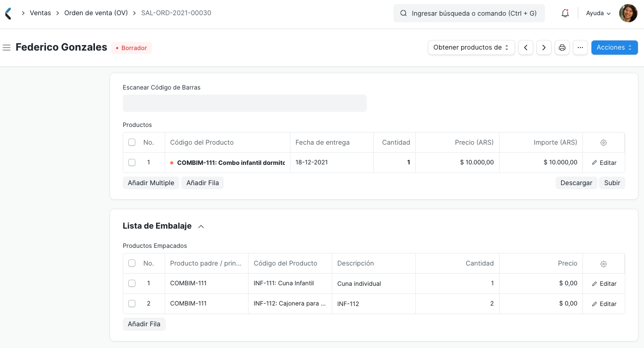Click Añadir Fila under Productos Empacados

click(144, 324)
